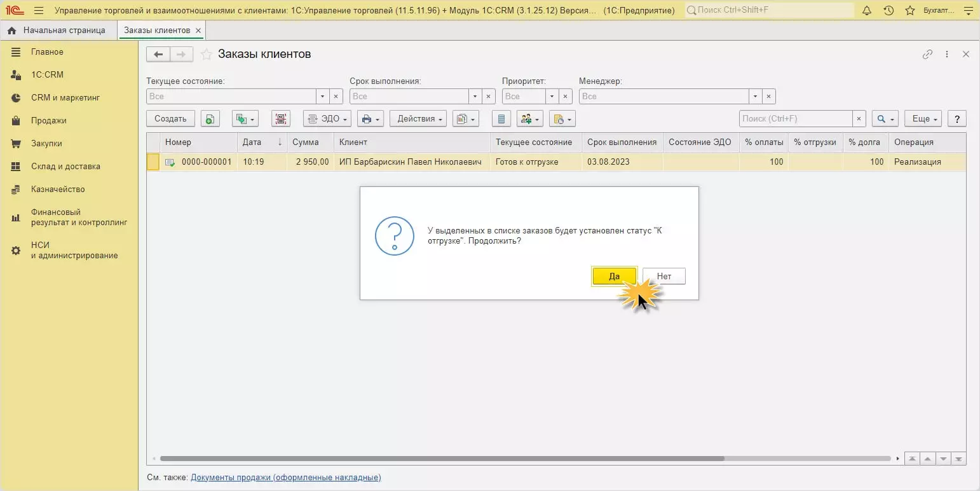Focus the global search field Ctrl+Shift+F
This screenshot has width=980, height=491.
coord(769,11)
